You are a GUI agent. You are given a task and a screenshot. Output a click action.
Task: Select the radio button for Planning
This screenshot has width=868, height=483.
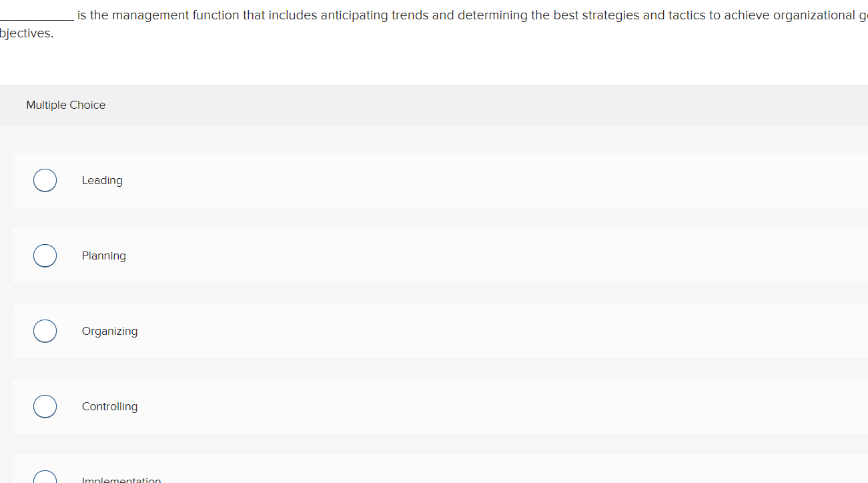(45, 256)
